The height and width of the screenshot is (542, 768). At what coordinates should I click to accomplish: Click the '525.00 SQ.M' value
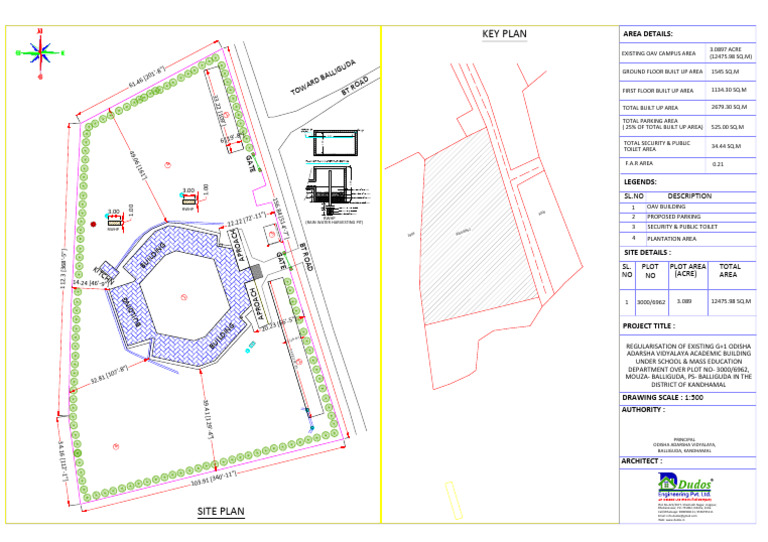727,127
